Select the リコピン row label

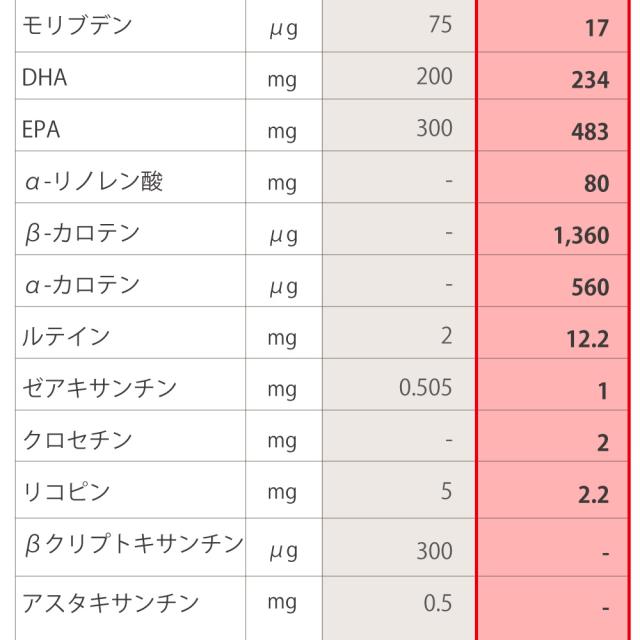66,492
